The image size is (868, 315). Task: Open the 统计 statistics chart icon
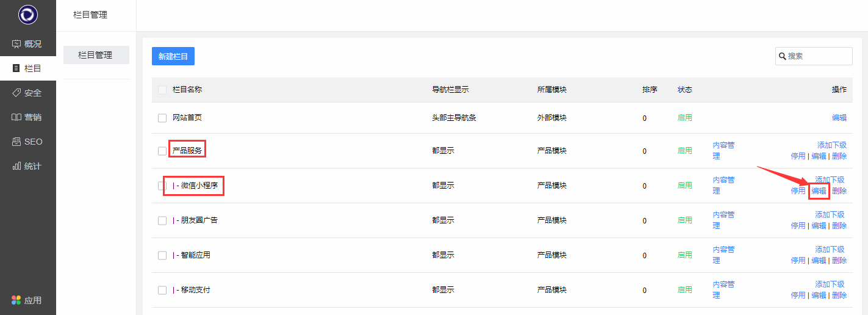[x=16, y=166]
